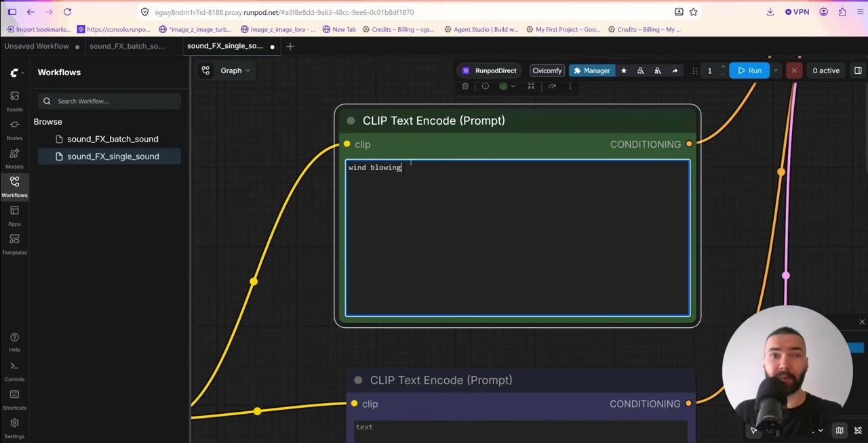Increase the run batch count
Image resolution: width=868 pixels, height=443 pixels.
point(723,67)
